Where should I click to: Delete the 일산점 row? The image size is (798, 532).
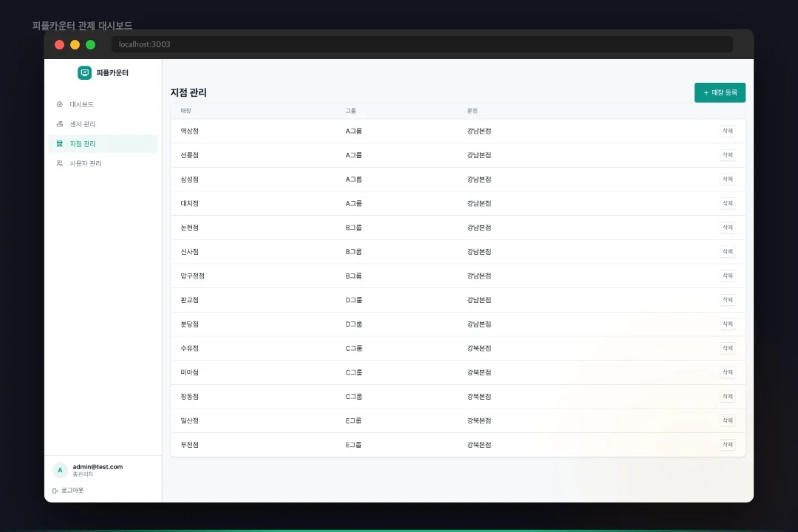click(727, 420)
